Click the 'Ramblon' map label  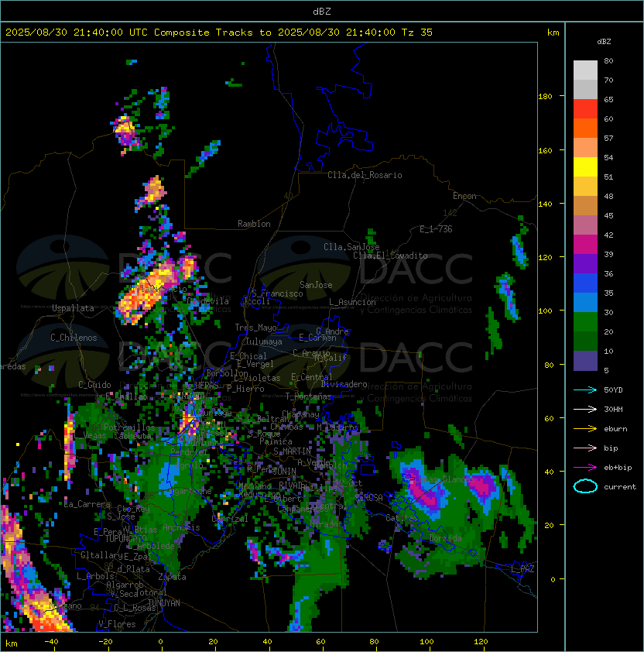coord(254,224)
